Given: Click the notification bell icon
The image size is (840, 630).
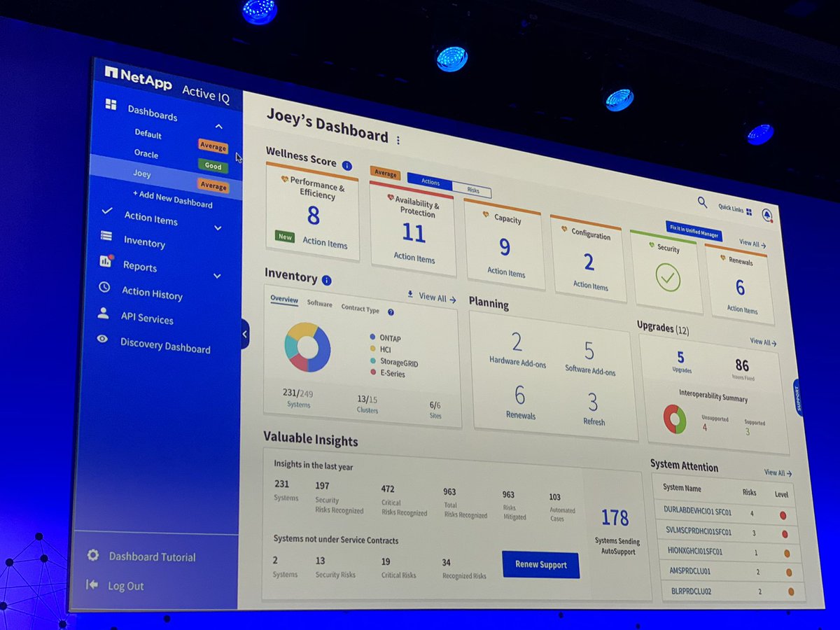Looking at the screenshot, I should (x=767, y=215).
